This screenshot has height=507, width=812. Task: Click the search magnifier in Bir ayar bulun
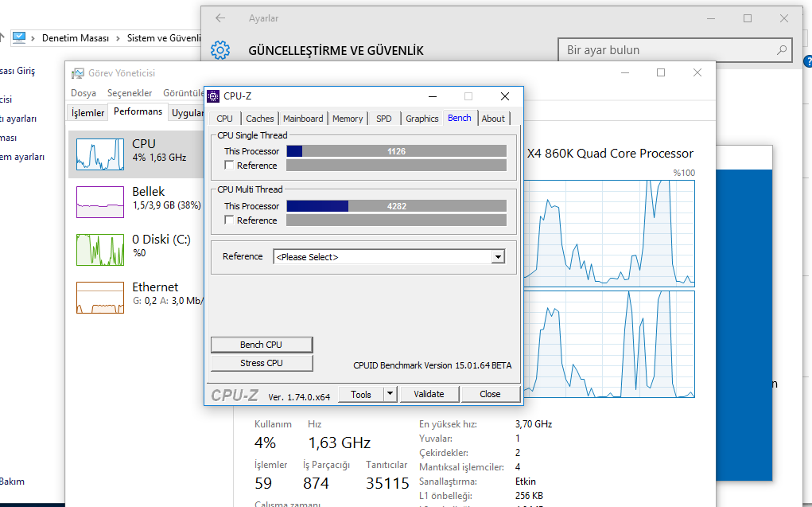click(782, 50)
